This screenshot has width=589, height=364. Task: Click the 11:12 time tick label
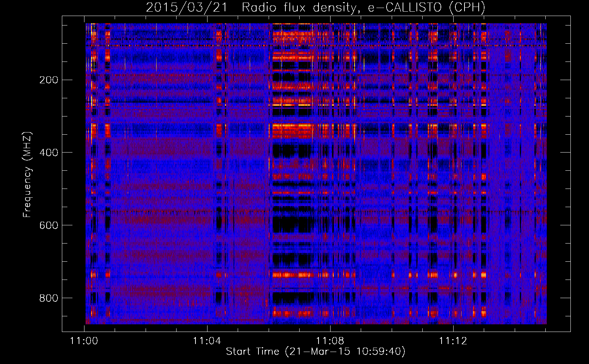coord(453,341)
